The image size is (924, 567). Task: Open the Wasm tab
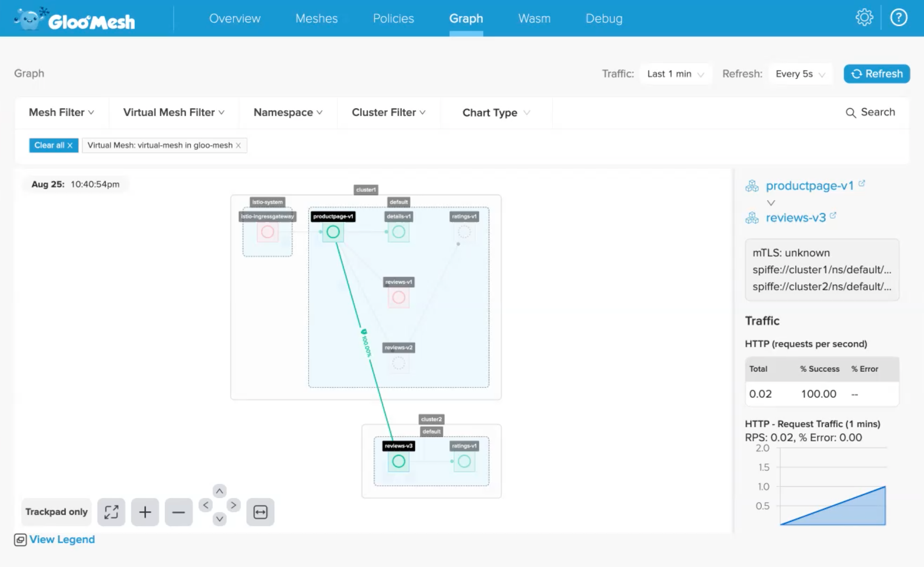click(x=534, y=18)
